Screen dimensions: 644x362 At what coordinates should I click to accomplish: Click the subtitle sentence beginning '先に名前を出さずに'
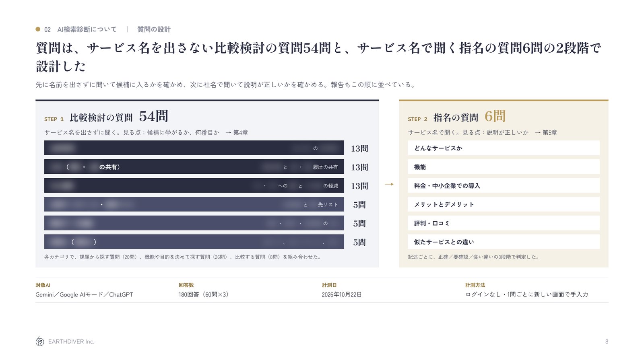coord(225,84)
